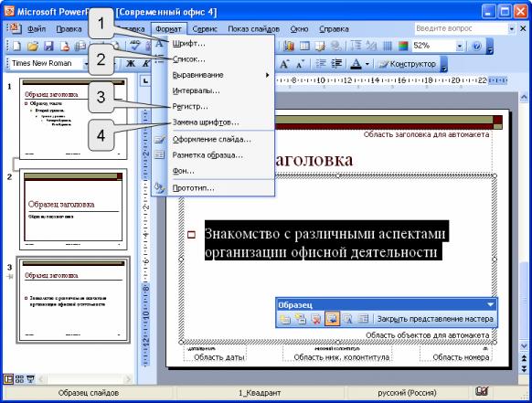Select title master thumbnail 2
The height and width of the screenshot is (403, 532).
point(73,209)
